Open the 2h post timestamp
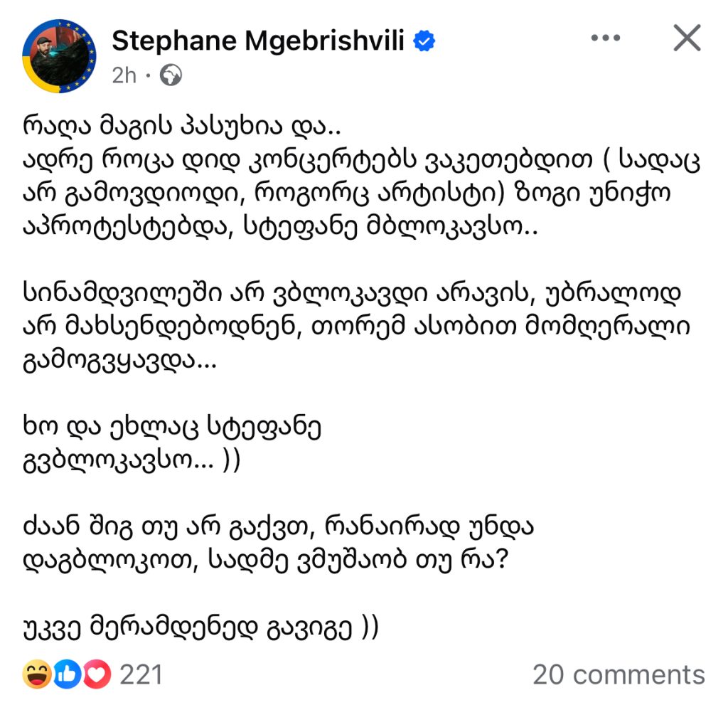This screenshot has height=705, width=728. tap(124, 75)
